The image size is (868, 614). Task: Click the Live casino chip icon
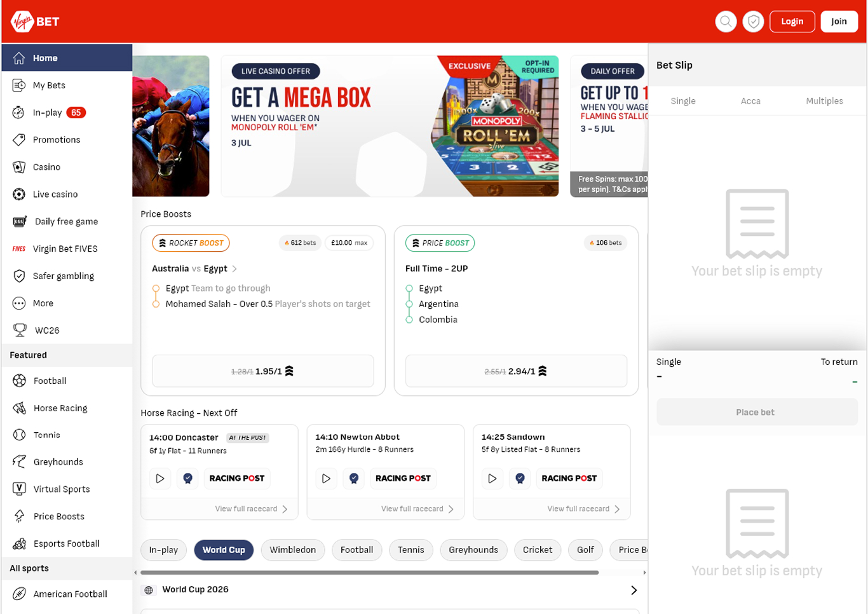tap(19, 194)
